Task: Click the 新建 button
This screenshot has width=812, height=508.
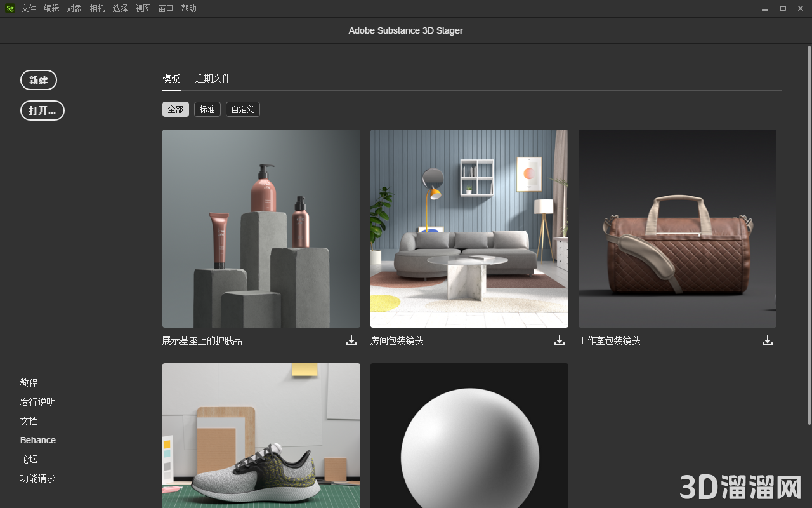Action: 39,79
